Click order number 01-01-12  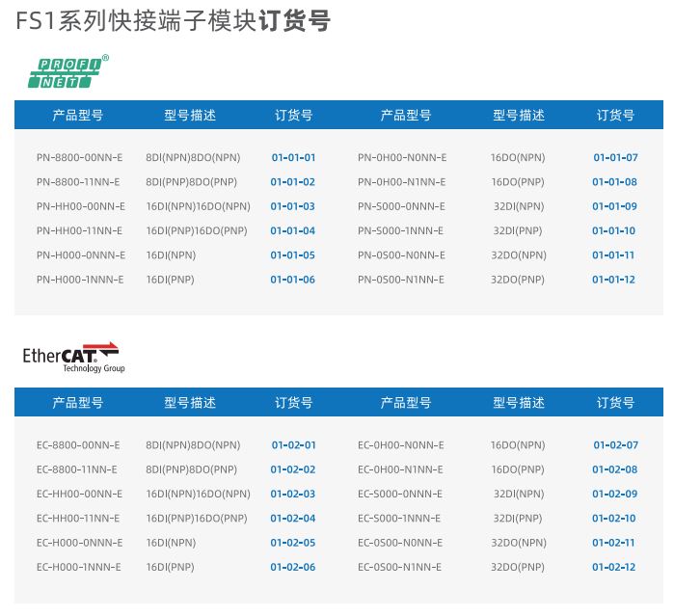coord(615,280)
